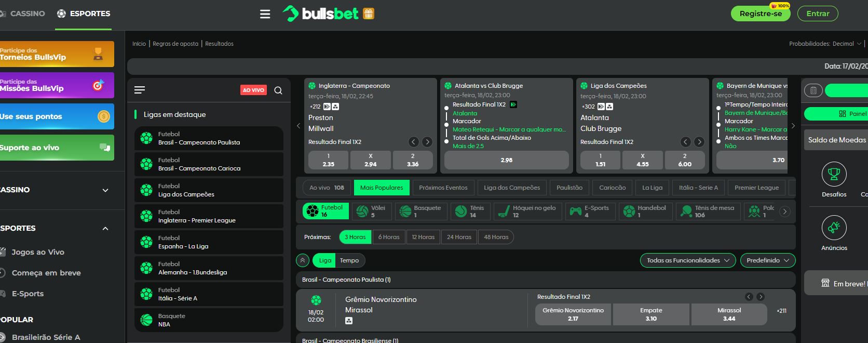Select the Tênis sport filter
The height and width of the screenshot is (343, 868).
tap(470, 211)
